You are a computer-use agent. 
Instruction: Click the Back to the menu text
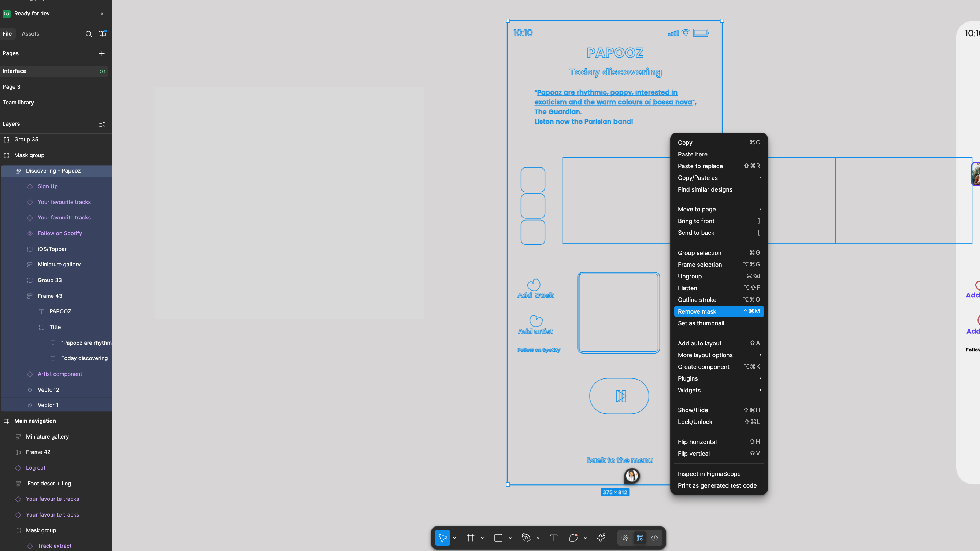[x=620, y=460]
